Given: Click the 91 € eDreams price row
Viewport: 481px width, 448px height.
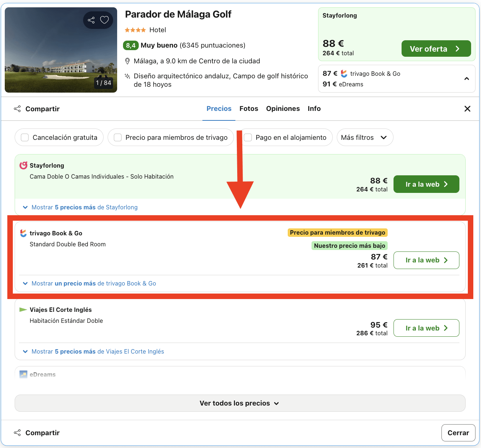Looking at the screenshot, I should 343,84.
